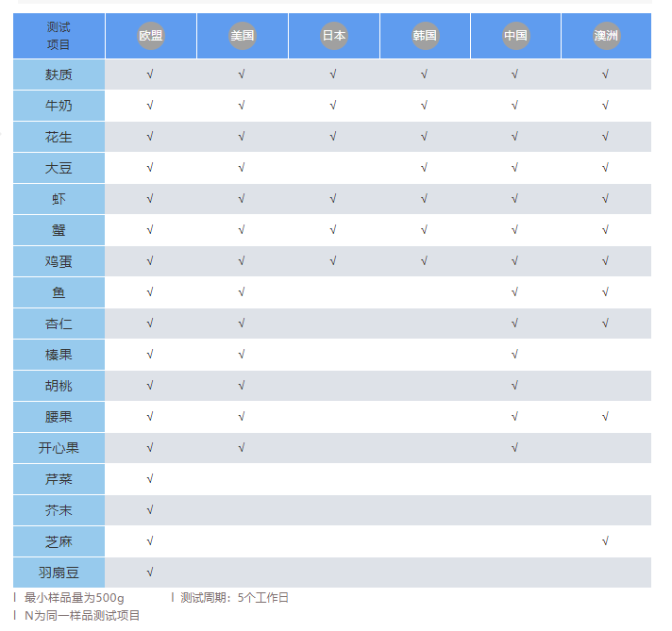This screenshot has width=672, height=631.
Task: Click the 腰果 checkmark under 澳洲 column
Action: [605, 417]
